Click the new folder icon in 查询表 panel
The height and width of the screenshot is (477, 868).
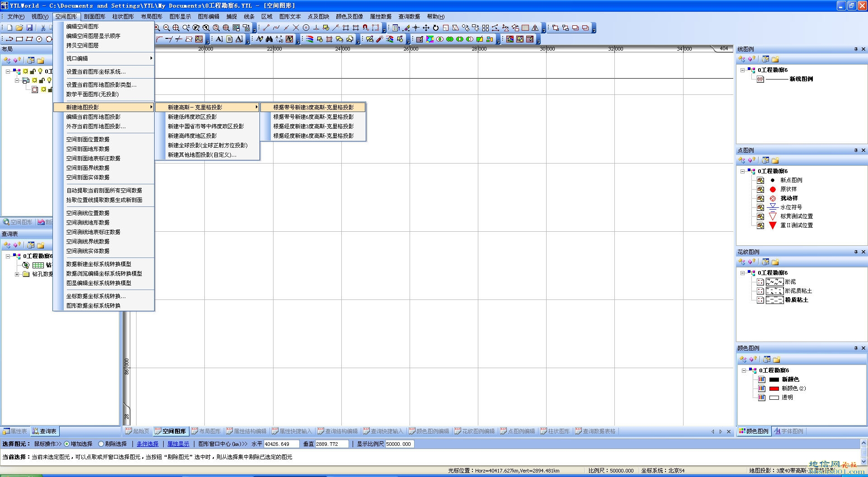tap(41, 245)
